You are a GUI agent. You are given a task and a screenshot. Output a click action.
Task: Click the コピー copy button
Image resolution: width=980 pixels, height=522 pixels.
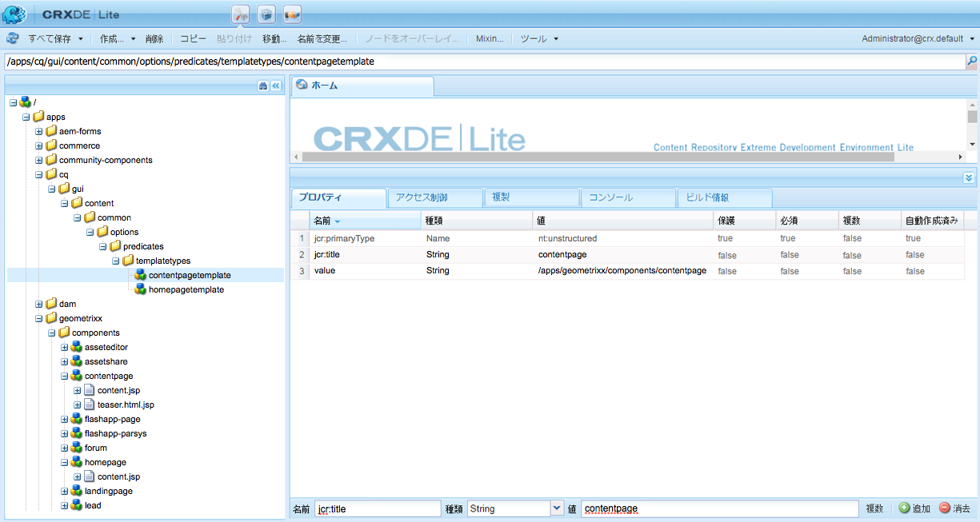pyautogui.click(x=193, y=38)
